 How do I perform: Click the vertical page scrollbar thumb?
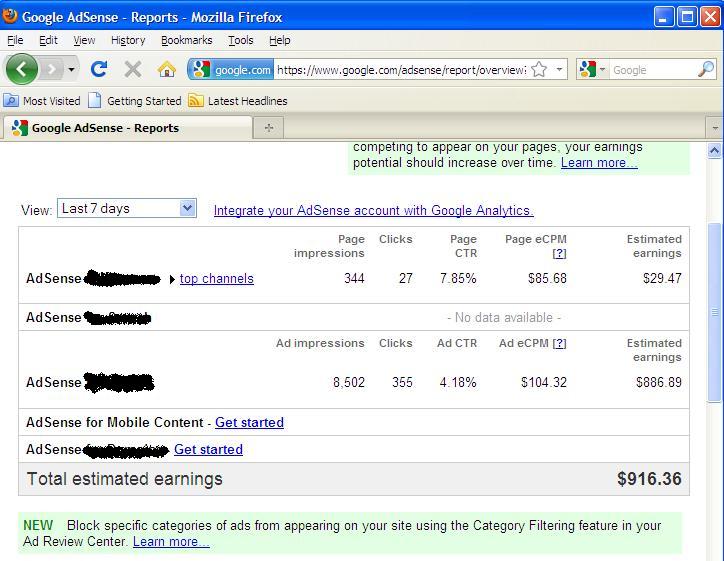(x=714, y=310)
